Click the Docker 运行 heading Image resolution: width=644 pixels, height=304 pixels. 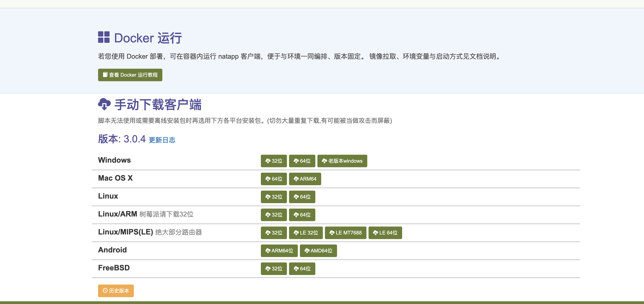click(x=148, y=38)
